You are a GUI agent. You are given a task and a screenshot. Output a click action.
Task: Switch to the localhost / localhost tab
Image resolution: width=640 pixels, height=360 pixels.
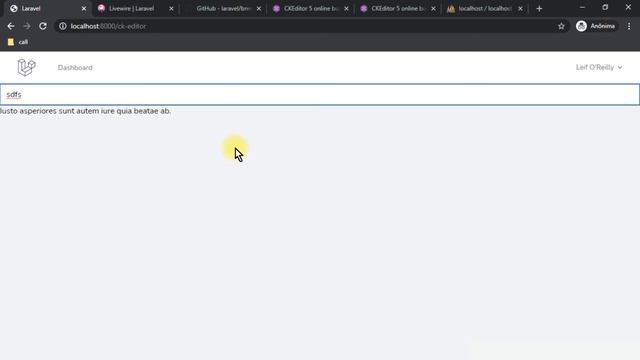point(485,9)
